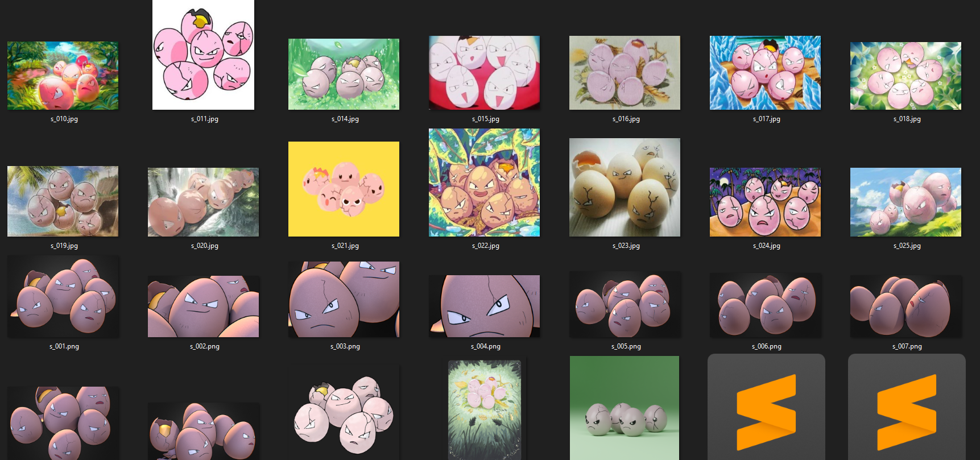Select the s_003.png thumbnail image
This screenshot has width=980, height=460.
click(344, 299)
